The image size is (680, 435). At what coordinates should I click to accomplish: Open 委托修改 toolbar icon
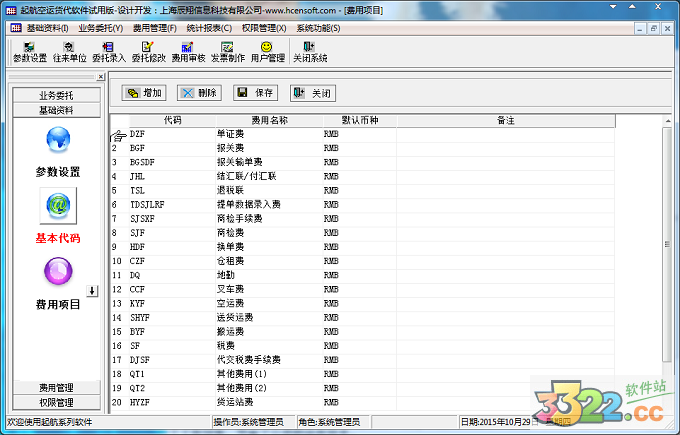[x=149, y=52]
